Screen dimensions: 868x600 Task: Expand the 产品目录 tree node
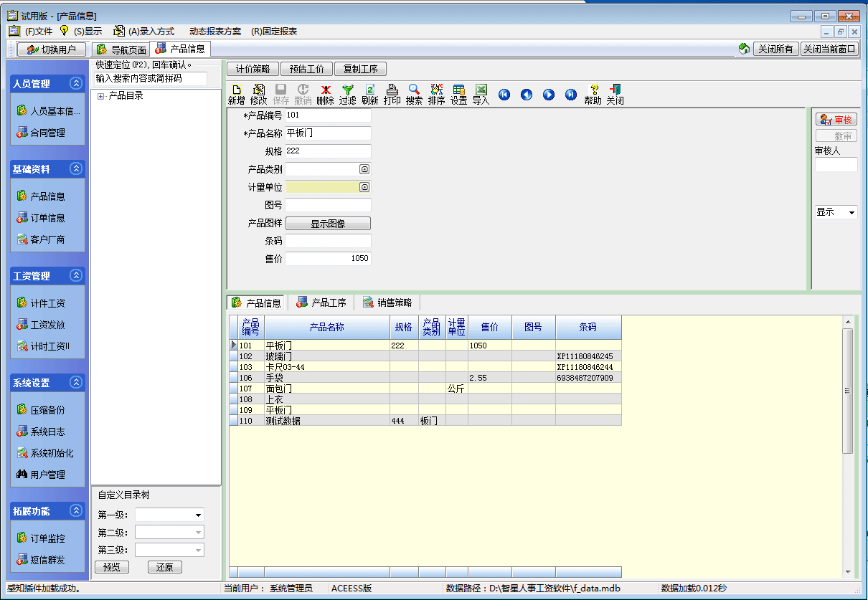[x=100, y=96]
